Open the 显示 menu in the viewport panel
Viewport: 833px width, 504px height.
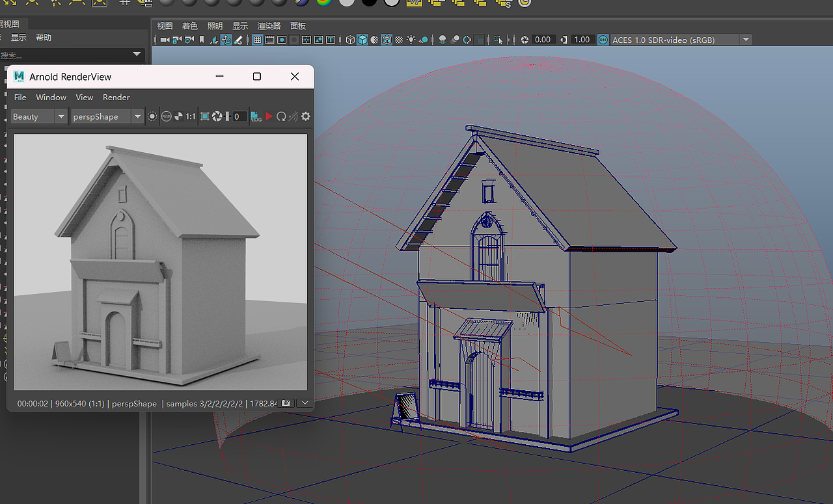[240, 26]
